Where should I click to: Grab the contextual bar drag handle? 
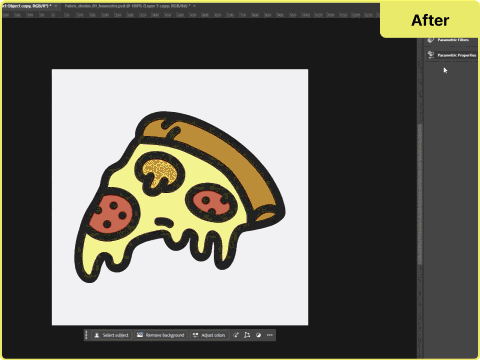click(x=87, y=335)
